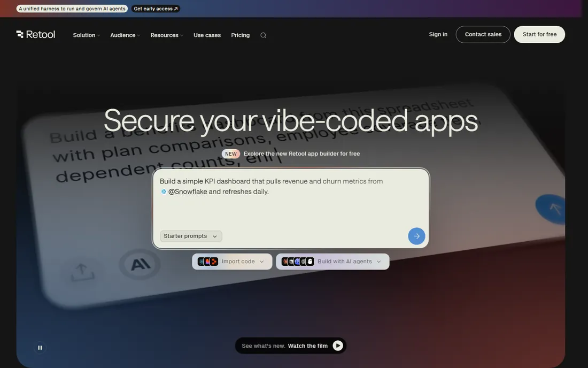Play the film with round play icon
This screenshot has height=368, width=588.
[337, 346]
